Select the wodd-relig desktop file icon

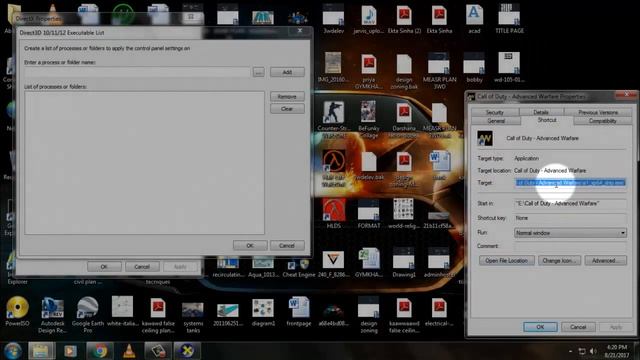click(x=403, y=213)
